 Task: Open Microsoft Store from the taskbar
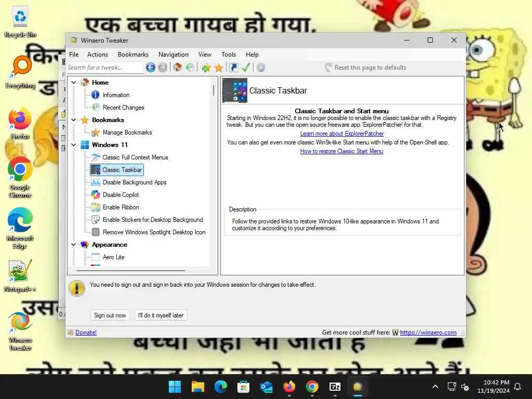(x=243, y=387)
